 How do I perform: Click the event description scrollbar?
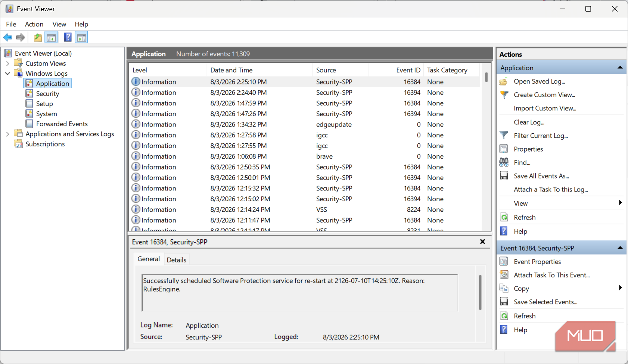click(480, 292)
